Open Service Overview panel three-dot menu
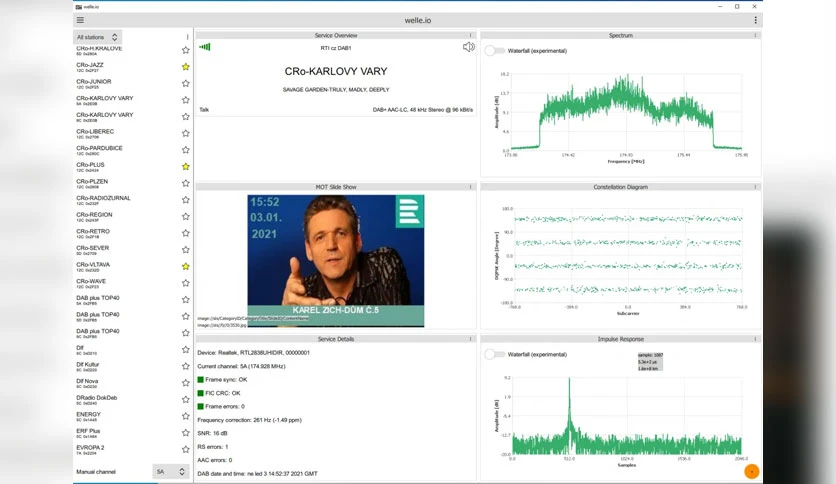Image resolution: width=836 pixels, height=484 pixels. (x=470, y=35)
